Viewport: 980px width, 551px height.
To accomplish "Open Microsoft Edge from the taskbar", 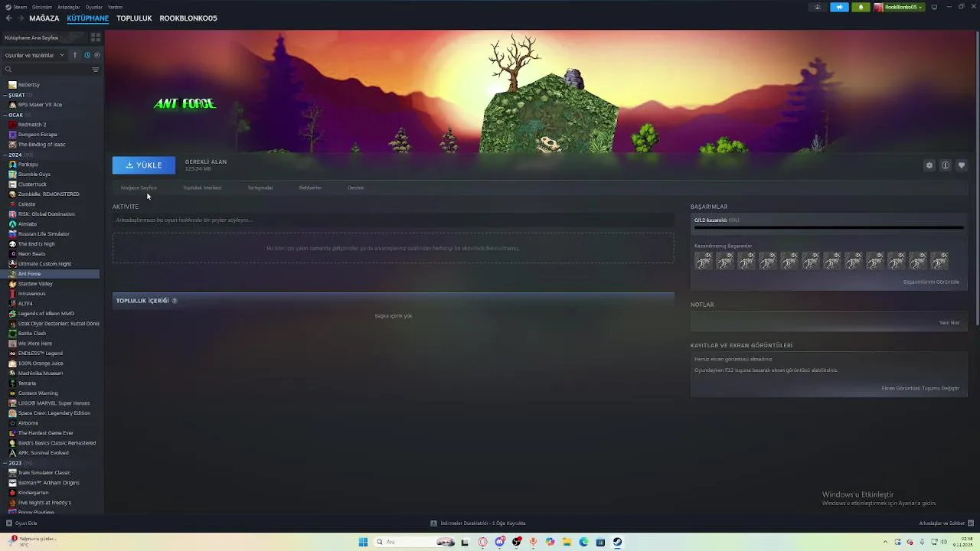I will (x=583, y=542).
